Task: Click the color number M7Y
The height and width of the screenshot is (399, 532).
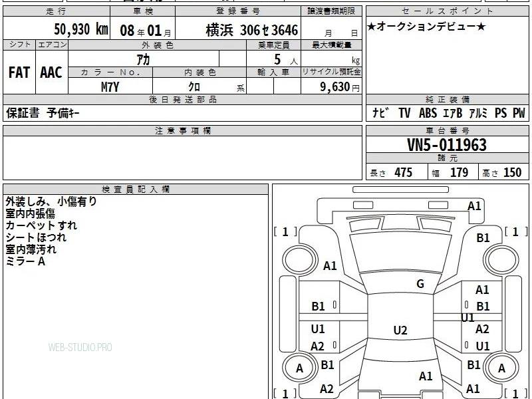Action: pos(110,87)
